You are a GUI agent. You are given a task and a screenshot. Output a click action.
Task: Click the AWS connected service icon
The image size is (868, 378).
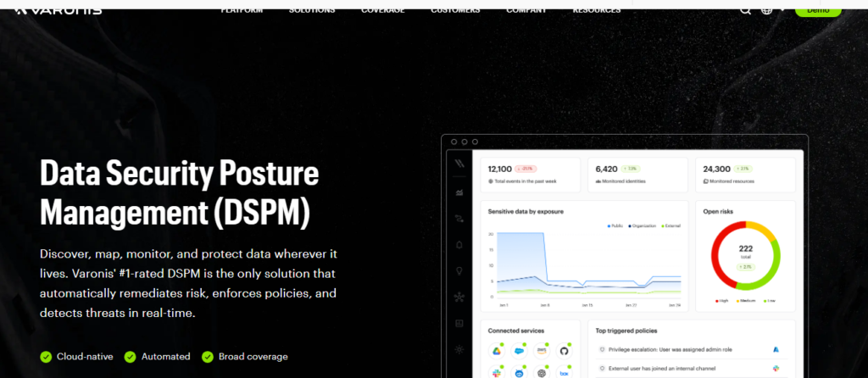(x=542, y=351)
